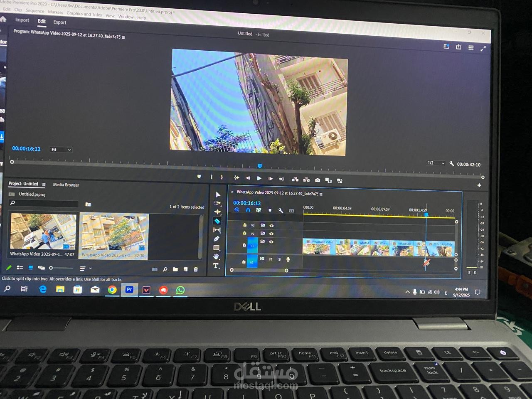This screenshot has width=532, height=399.
Task: Toggle V1 track visibility eye
Action: (271, 241)
